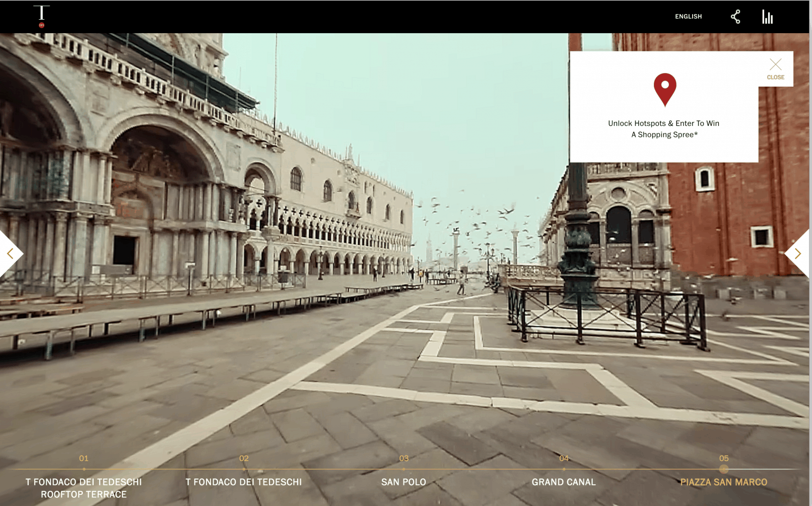Click timeline number 01
Image resolution: width=812 pixels, height=506 pixels.
pos(84,458)
